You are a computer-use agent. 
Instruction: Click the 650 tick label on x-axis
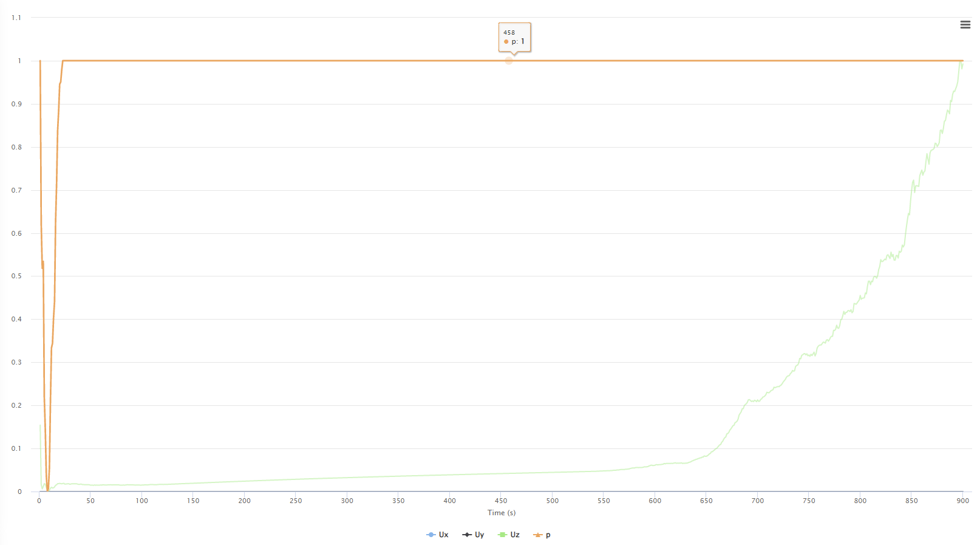tap(706, 501)
